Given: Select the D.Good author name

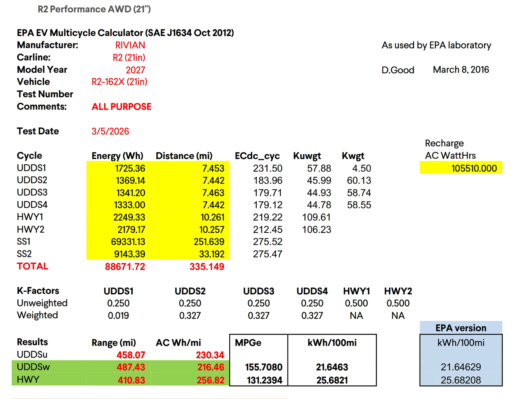Looking at the screenshot, I should tap(398, 70).
